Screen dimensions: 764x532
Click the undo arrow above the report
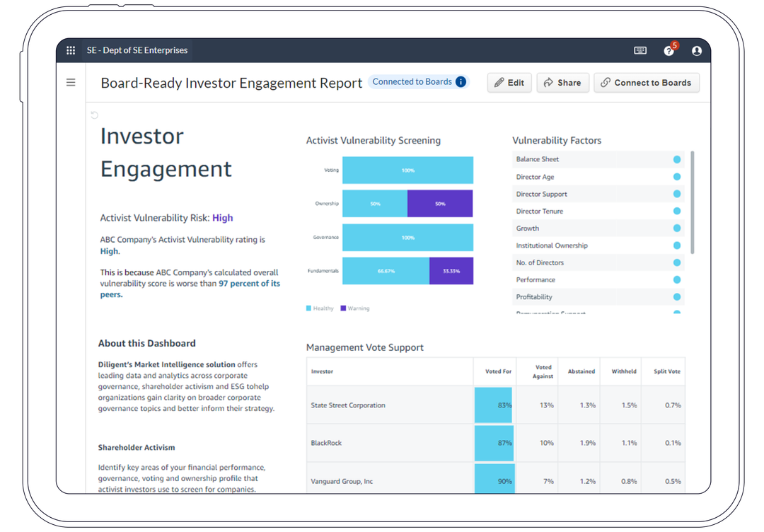click(93, 115)
